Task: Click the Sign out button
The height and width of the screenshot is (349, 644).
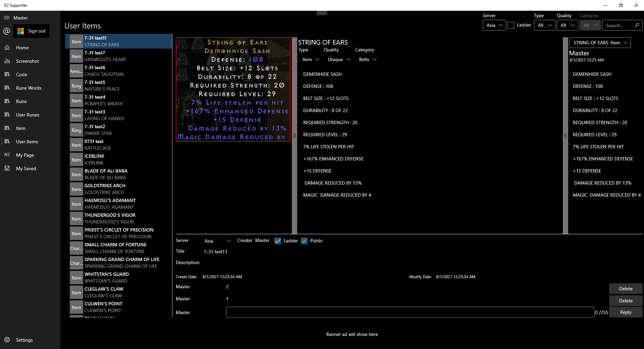Action: [32, 31]
